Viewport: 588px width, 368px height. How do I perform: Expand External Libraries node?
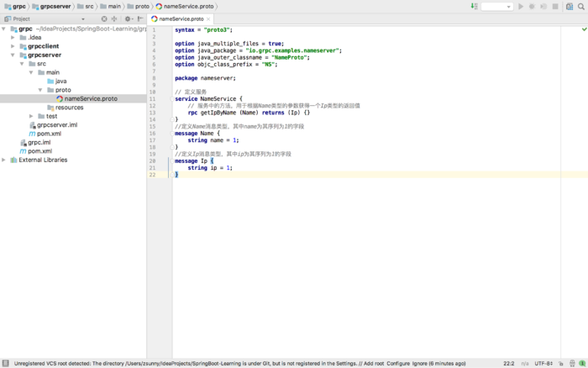pos(4,160)
